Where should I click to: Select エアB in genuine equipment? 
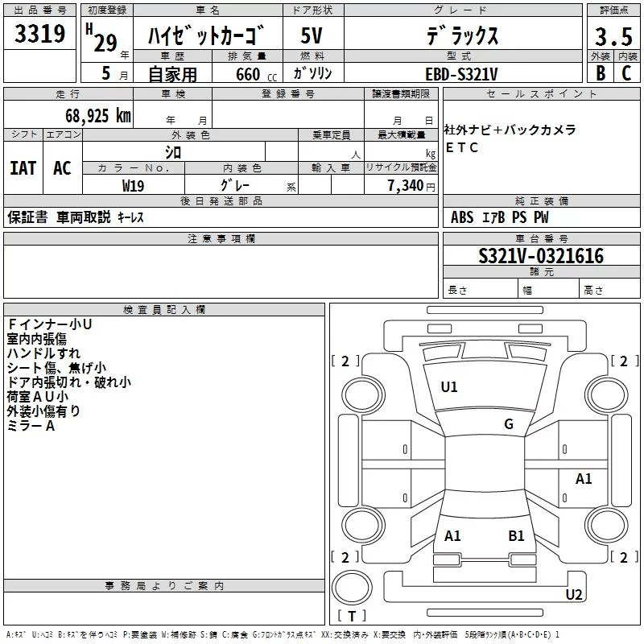(x=493, y=217)
